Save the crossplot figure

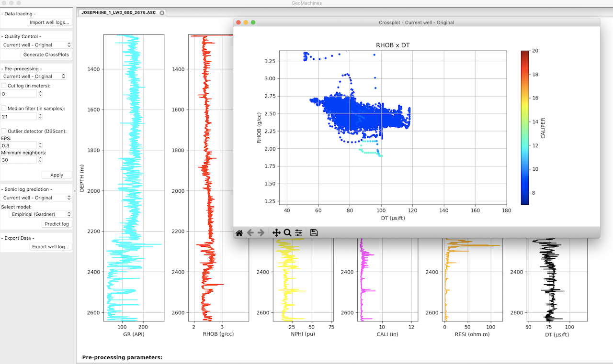(314, 232)
